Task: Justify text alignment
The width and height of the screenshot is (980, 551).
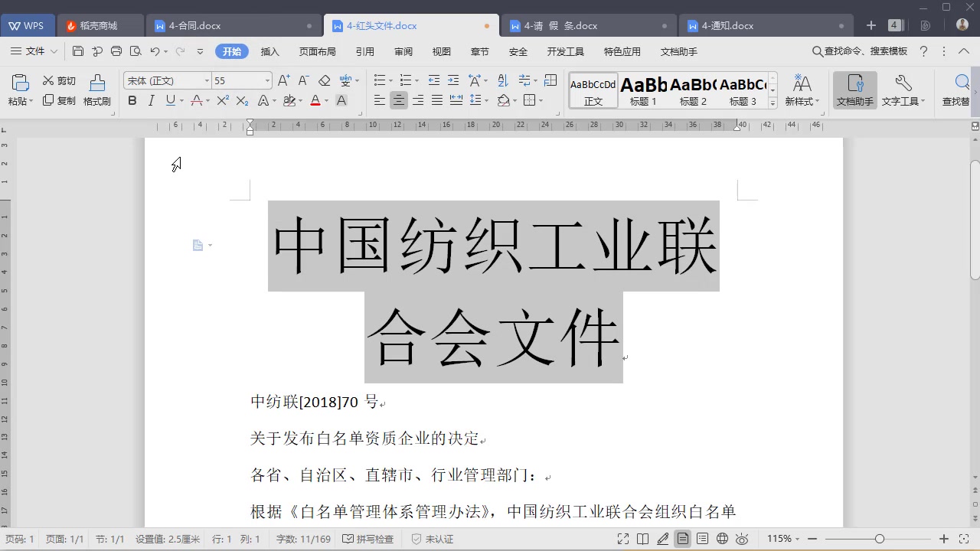Action: coord(437,100)
